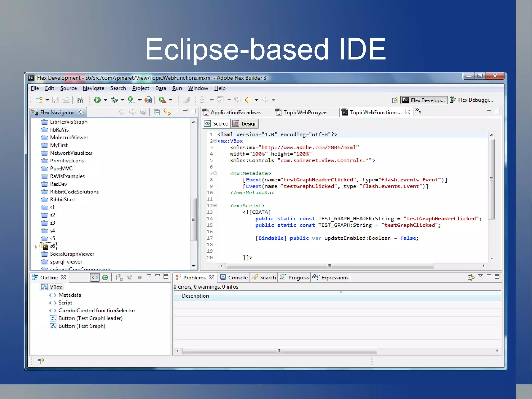Open the Project menu
The image size is (532, 399).
(x=141, y=88)
